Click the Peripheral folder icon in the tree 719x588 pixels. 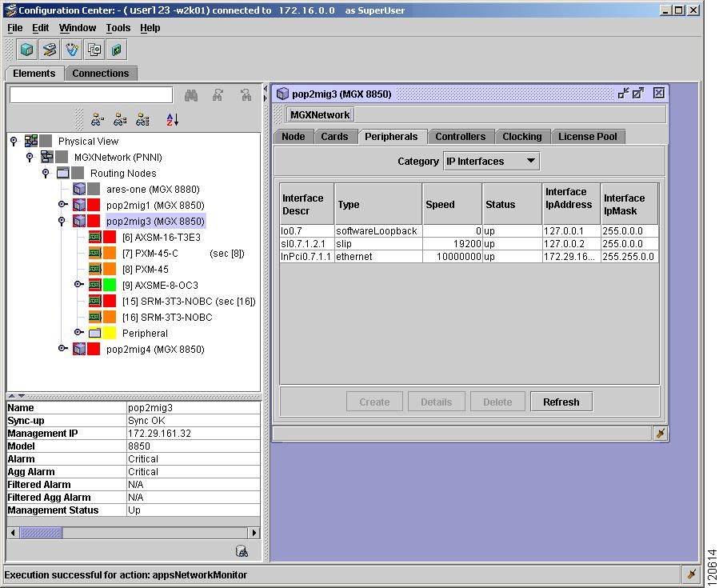click(x=95, y=333)
